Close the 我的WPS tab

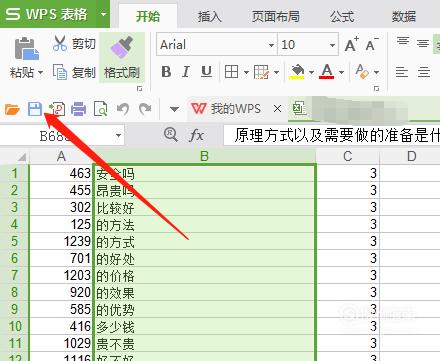277,109
